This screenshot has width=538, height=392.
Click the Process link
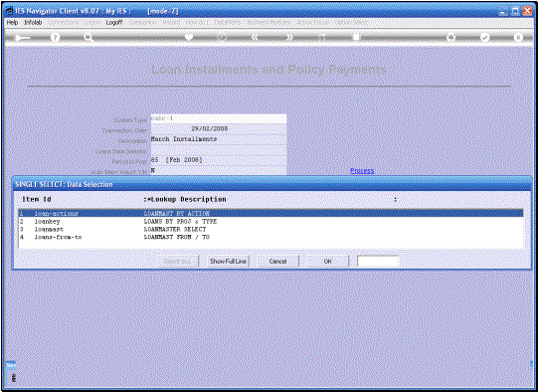[x=362, y=170]
